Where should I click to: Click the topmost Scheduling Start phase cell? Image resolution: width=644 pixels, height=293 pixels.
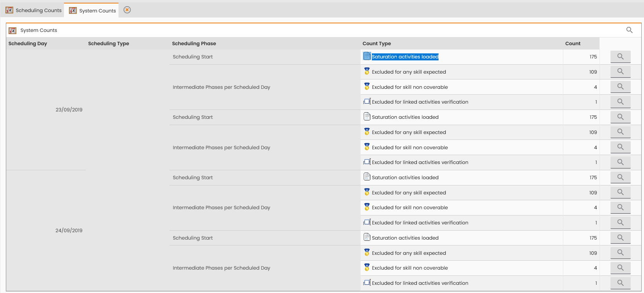coord(265,57)
